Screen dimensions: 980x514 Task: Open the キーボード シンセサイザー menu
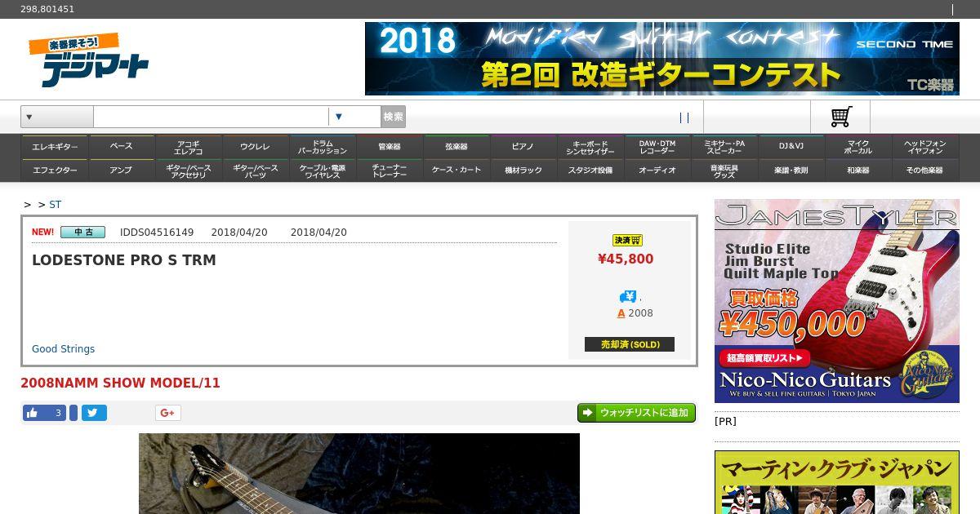point(590,147)
